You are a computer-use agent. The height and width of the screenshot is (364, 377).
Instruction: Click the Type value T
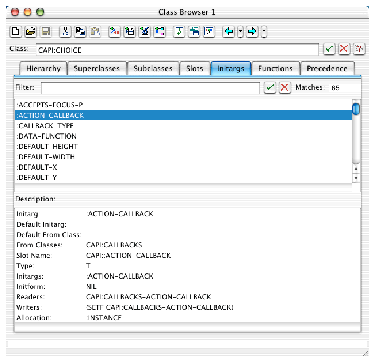[88, 266]
